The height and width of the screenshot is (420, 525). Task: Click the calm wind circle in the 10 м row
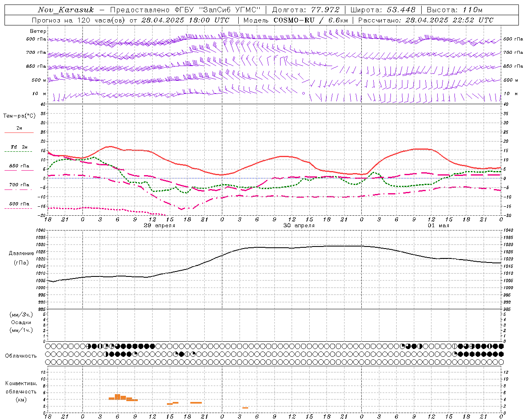pyautogui.click(x=304, y=94)
